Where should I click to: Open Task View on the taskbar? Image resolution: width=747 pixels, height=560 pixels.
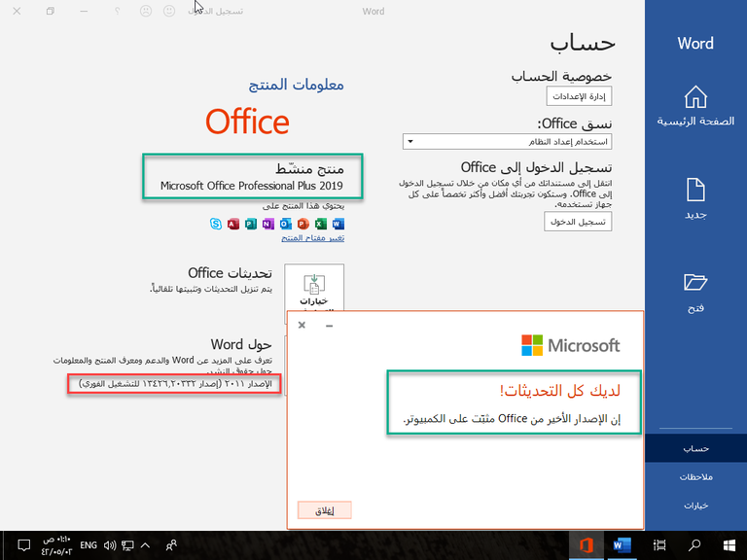point(659,545)
